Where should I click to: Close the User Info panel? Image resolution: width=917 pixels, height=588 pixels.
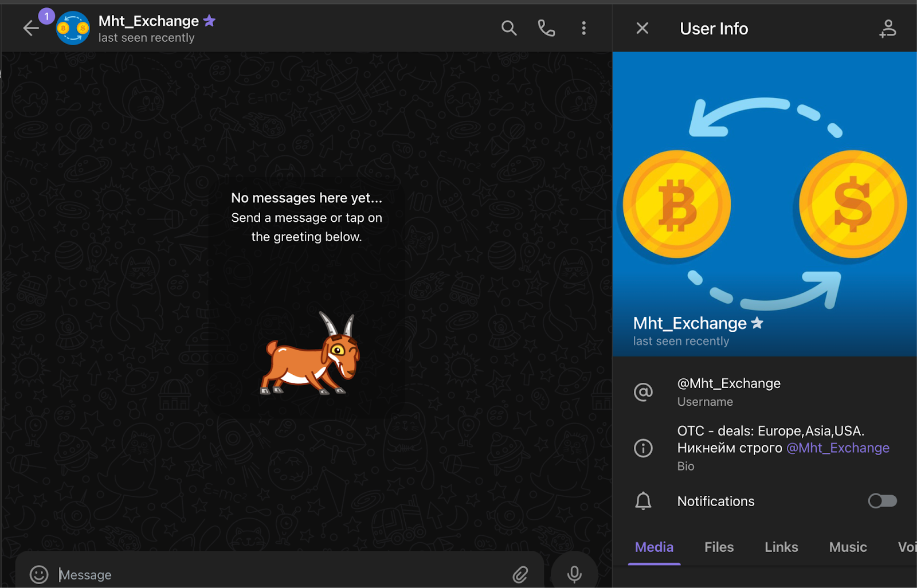pos(642,28)
